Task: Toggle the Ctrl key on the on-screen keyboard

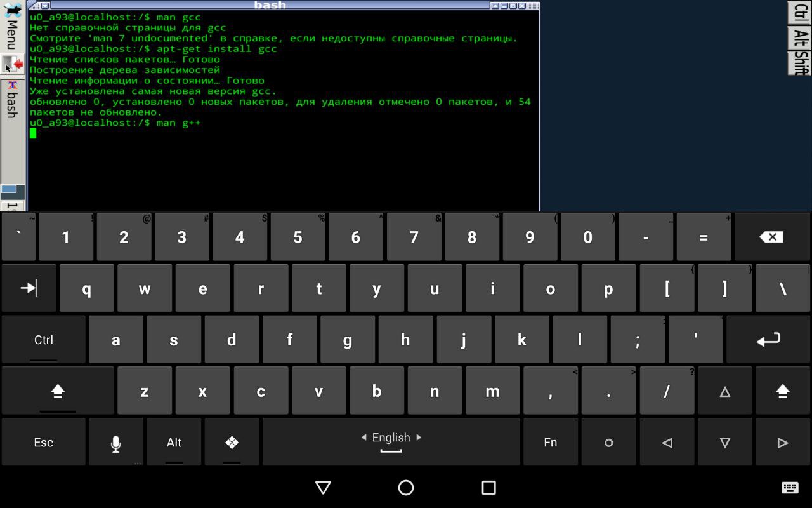Action: click(x=43, y=340)
